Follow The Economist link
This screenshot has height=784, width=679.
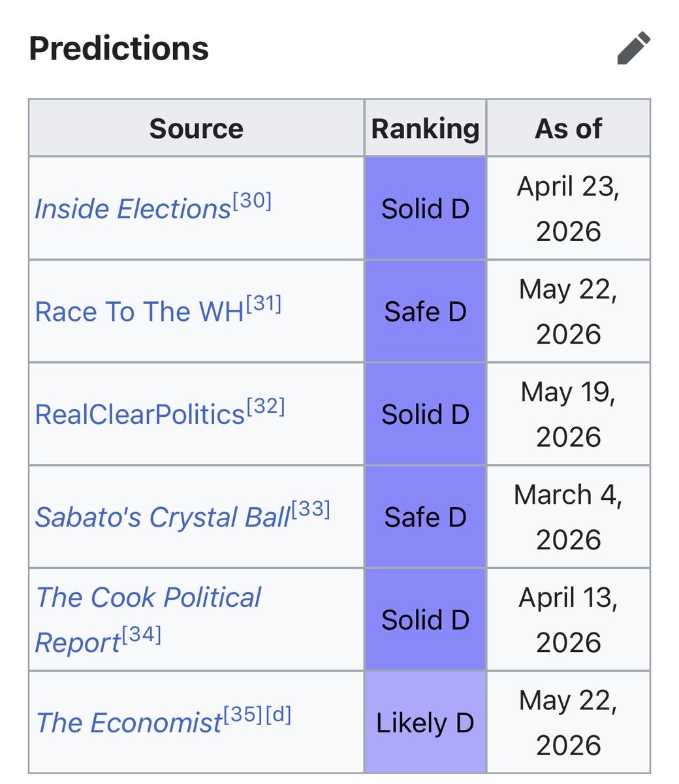129,723
